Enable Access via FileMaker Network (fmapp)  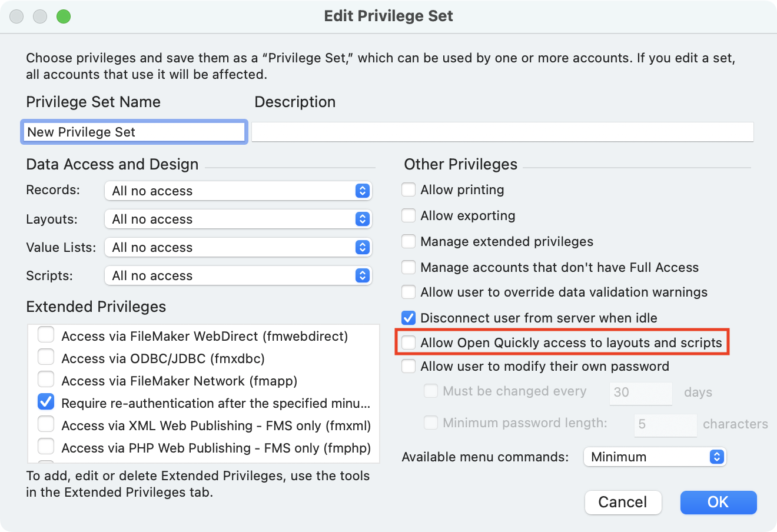[46, 380]
